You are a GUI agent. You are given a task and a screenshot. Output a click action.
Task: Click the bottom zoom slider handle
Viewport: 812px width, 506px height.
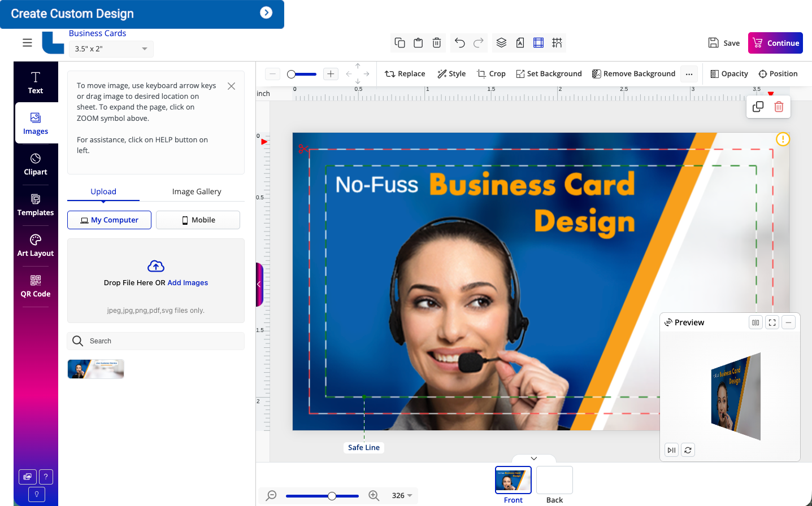332,496
